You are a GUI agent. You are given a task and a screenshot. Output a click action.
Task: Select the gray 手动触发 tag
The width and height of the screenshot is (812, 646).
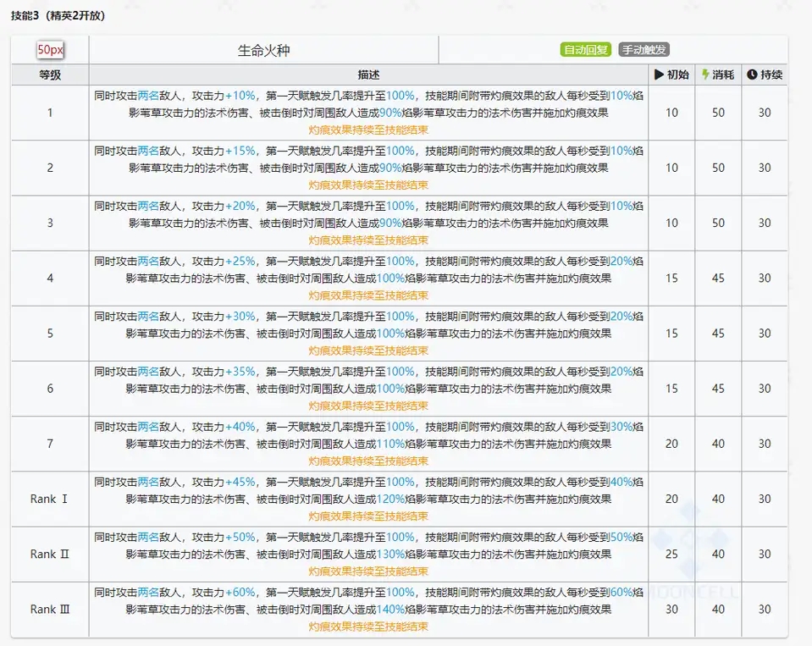644,50
